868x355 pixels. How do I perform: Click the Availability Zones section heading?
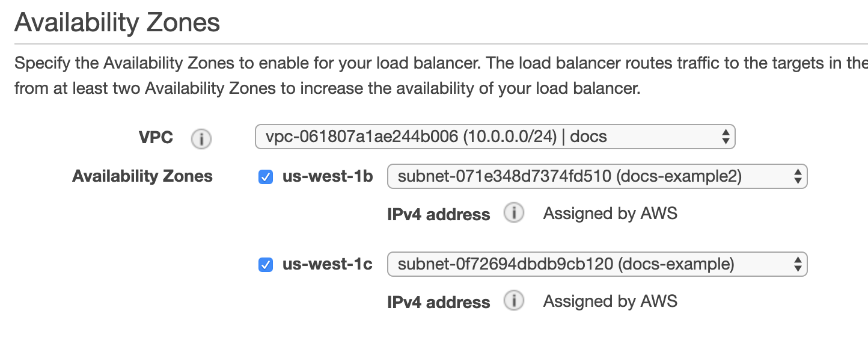[x=117, y=23]
